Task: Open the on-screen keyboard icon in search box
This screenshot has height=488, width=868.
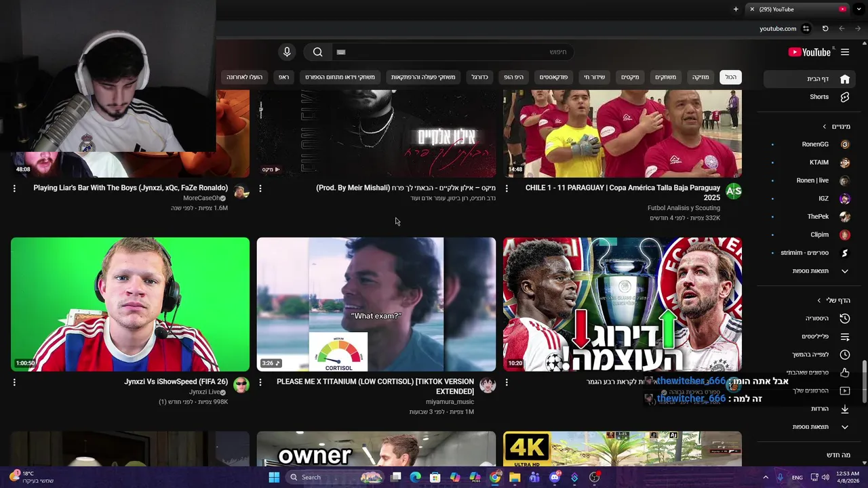Action: tap(341, 52)
